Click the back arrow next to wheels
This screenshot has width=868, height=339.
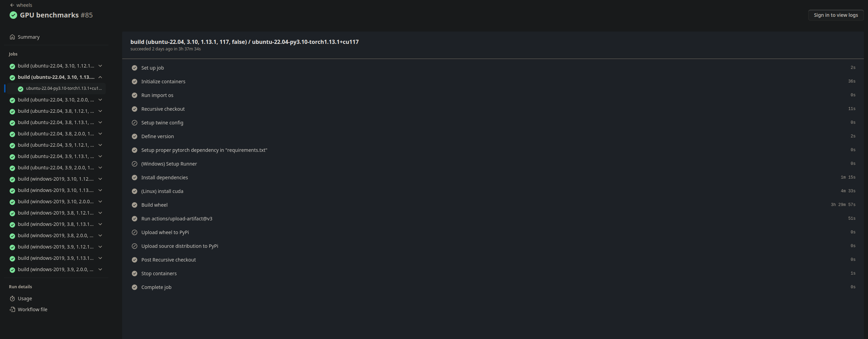(x=12, y=5)
